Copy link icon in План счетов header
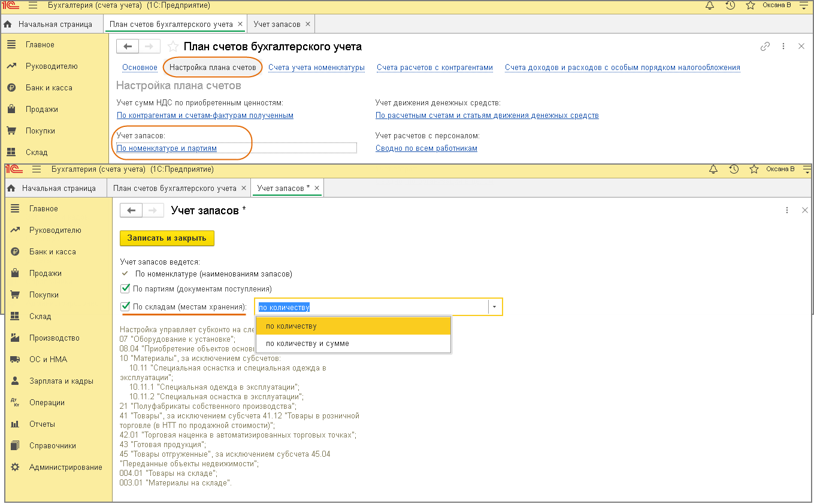Image resolution: width=814 pixels, height=504 pixels. coord(765,47)
